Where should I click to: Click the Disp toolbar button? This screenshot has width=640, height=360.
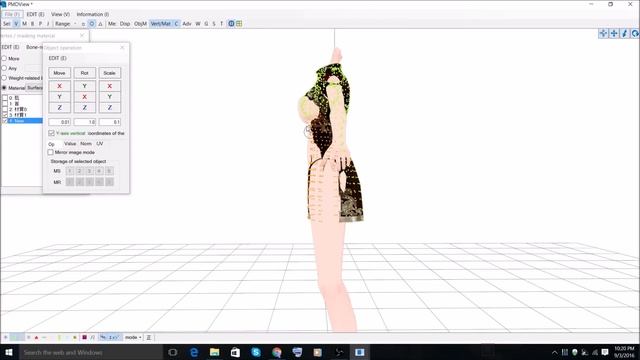[125, 24]
